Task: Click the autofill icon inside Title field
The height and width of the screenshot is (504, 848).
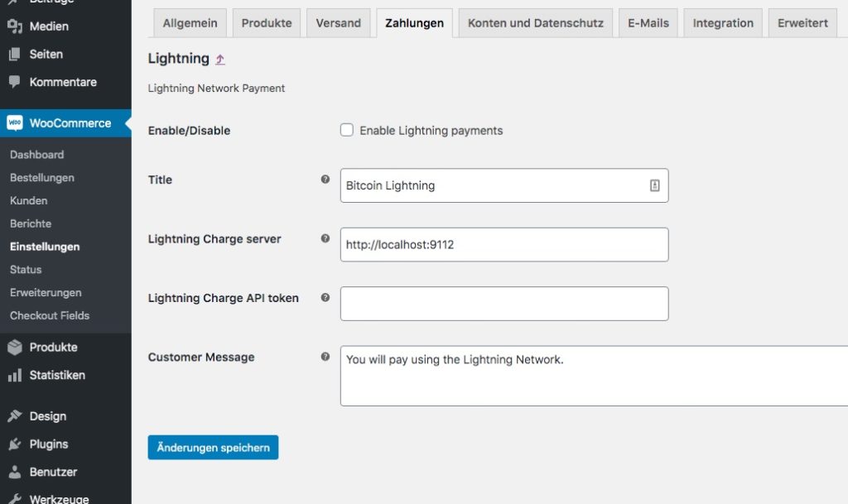Action: point(654,185)
